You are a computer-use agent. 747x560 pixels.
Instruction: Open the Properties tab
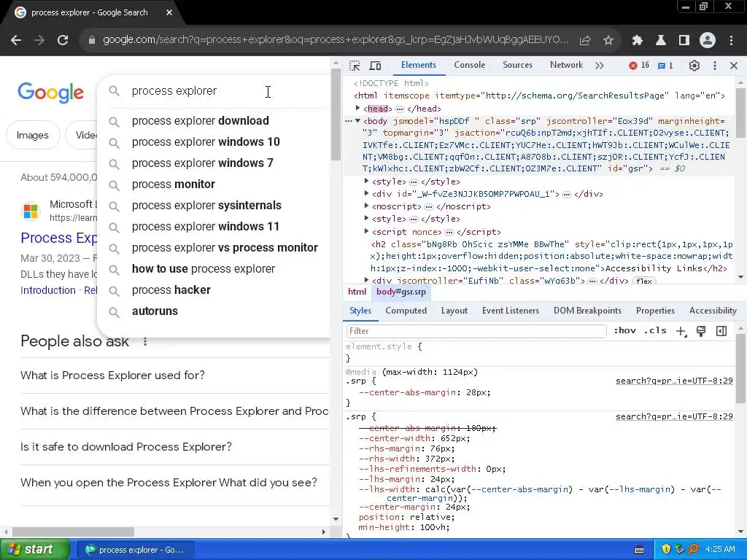click(x=655, y=311)
